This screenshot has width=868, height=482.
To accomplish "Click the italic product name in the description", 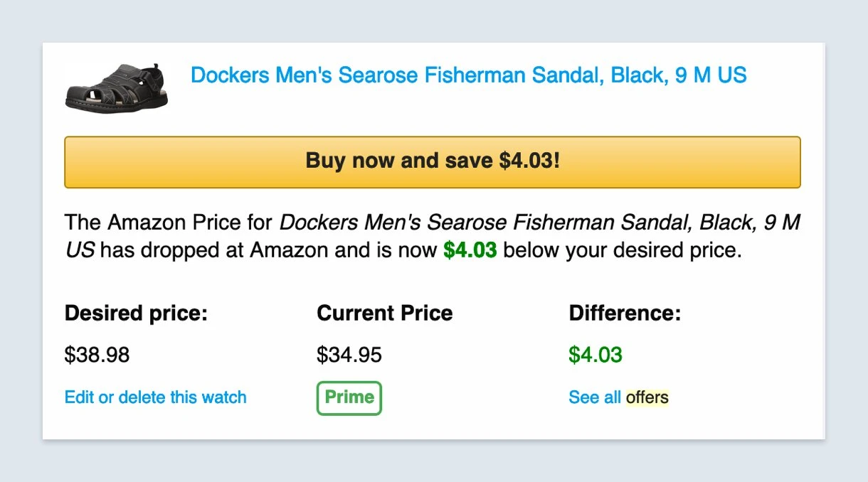I will 539,223.
